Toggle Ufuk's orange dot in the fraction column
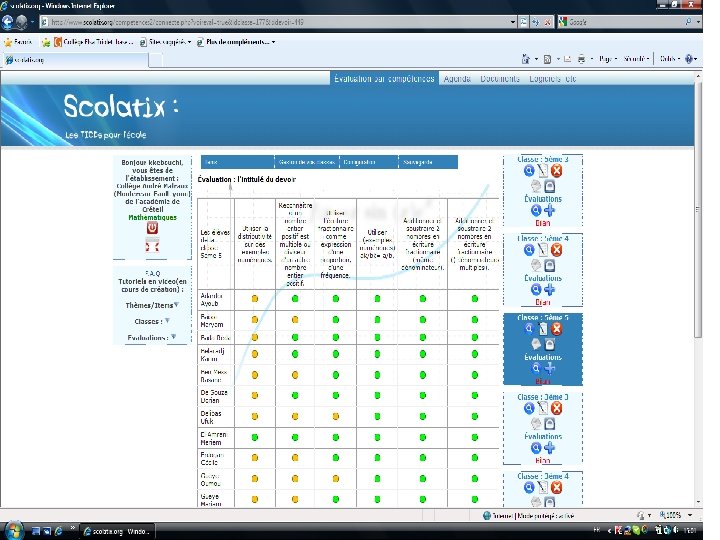Screen dimensions: 720x540 (336, 416)
